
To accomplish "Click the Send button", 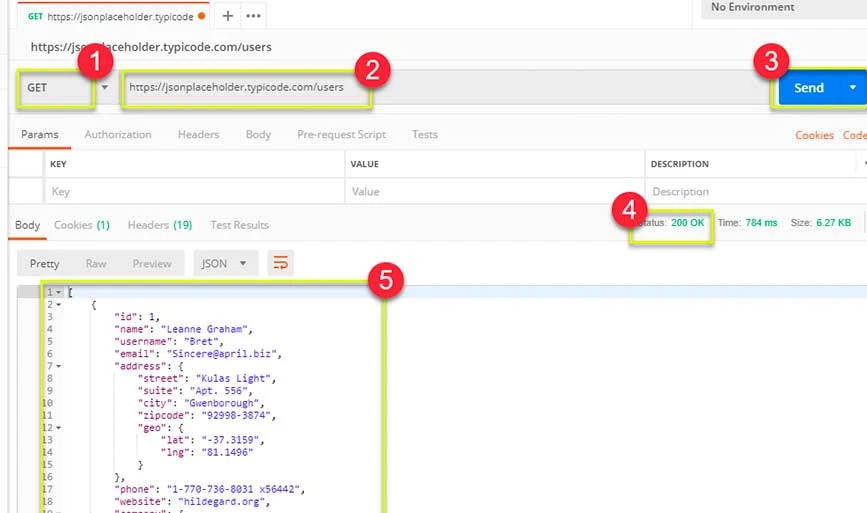I will 809,87.
